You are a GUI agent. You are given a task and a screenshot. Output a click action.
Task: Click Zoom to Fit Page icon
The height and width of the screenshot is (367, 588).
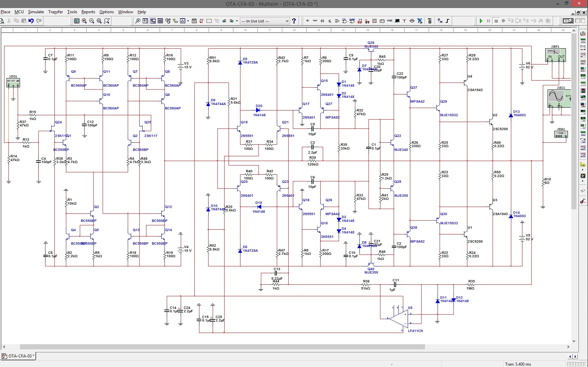[107, 21]
